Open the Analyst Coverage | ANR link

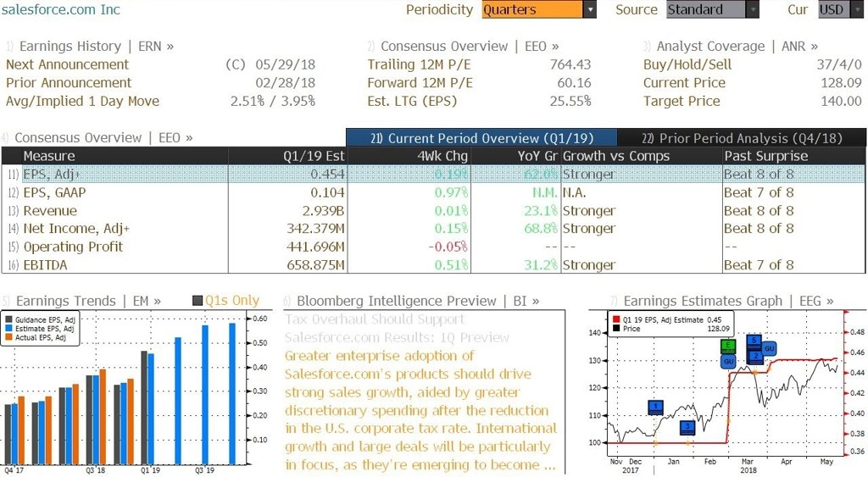[737, 47]
